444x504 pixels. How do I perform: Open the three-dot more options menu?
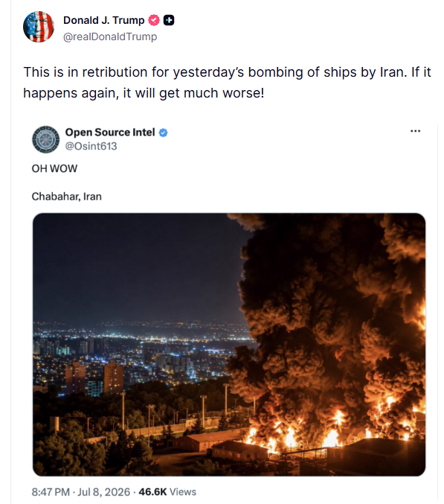tap(415, 131)
